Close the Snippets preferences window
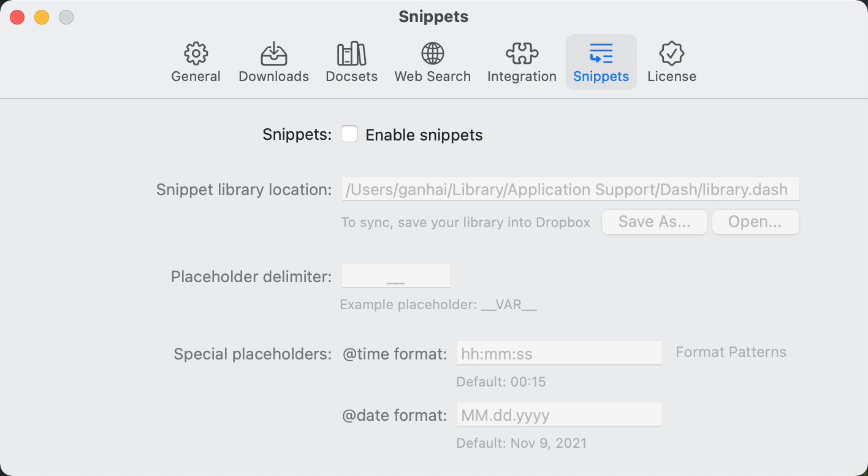The width and height of the screenshot is (868, 476). (x=17, y=17)
